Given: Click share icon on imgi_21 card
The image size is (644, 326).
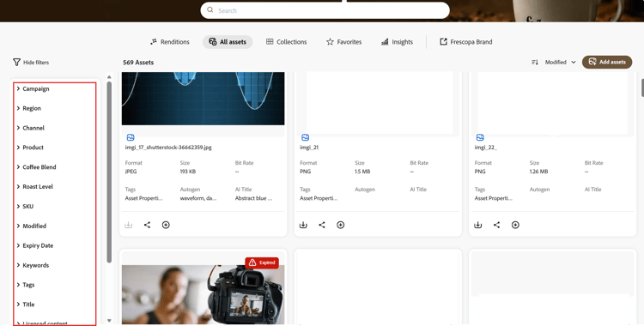Looking at the screenshot, I should point(322,225).
